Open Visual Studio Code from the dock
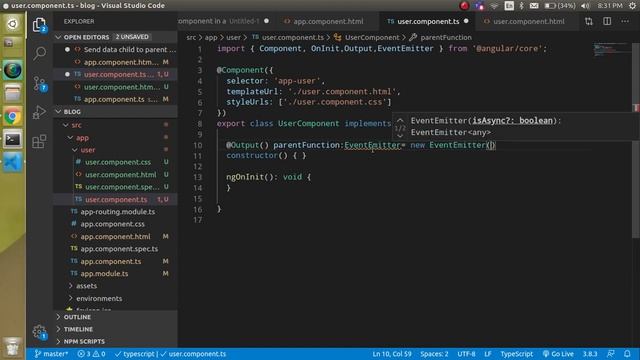 pos(13,163)
